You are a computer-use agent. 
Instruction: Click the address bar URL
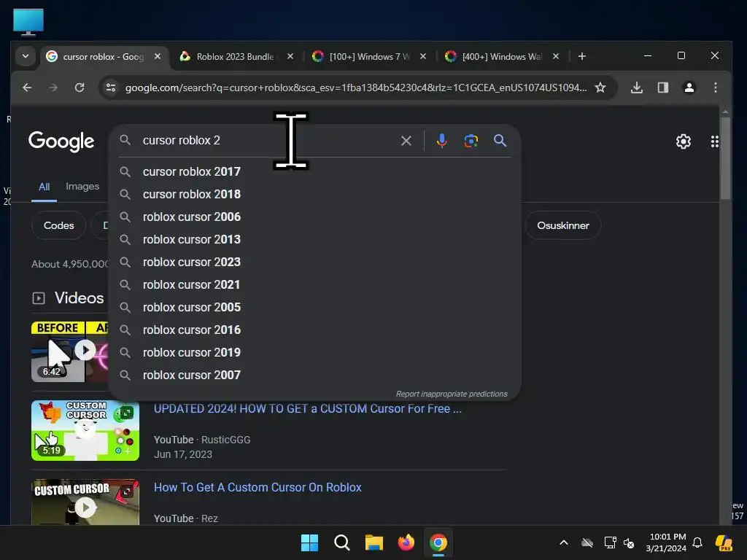[355, 87]
